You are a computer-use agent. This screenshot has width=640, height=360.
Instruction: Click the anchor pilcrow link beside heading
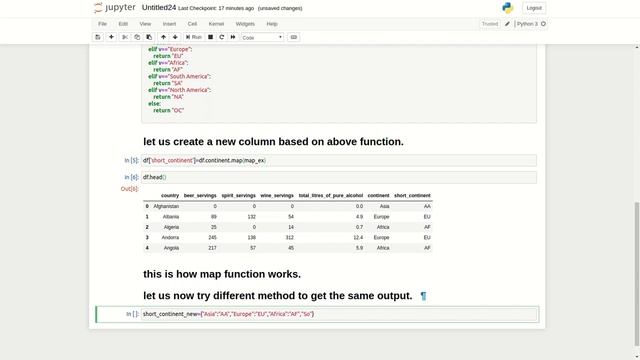[423, 296]
